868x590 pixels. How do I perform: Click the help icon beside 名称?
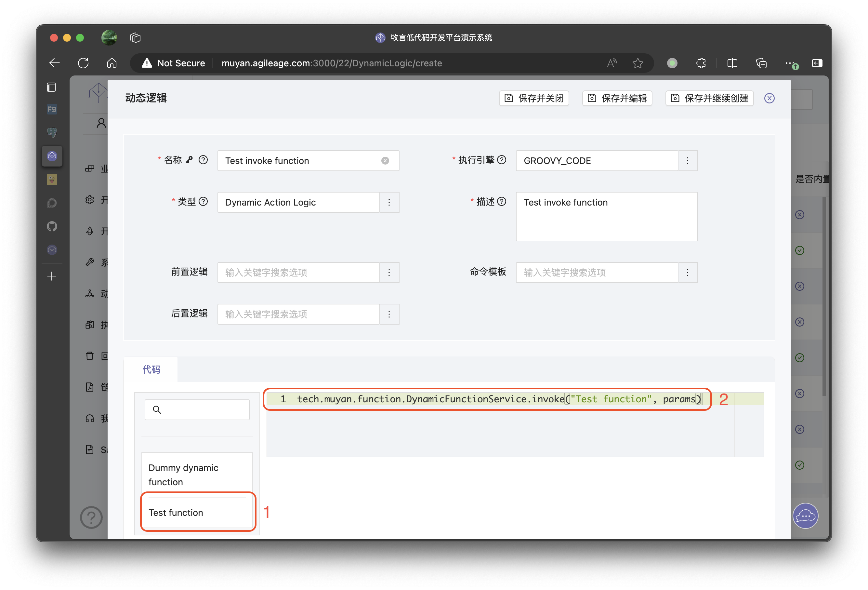tap(203, 160)
